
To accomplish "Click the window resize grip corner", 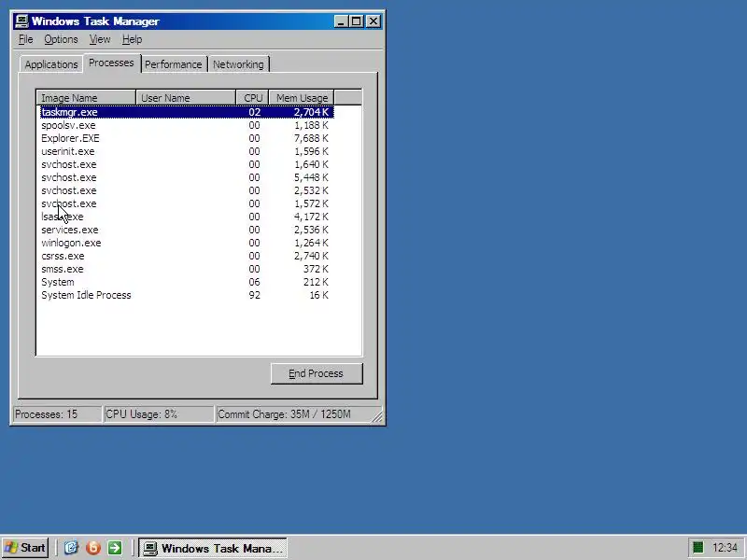I will [x=377, y=417].
